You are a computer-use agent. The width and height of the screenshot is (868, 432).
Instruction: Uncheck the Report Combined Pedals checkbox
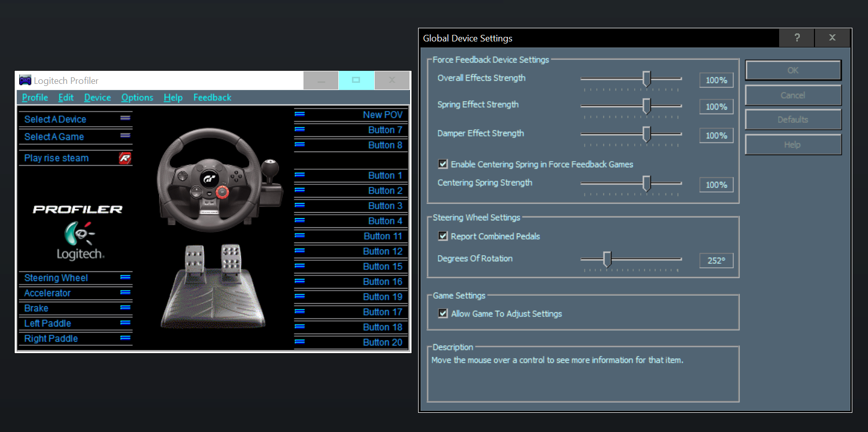click(x=443, y=236)
